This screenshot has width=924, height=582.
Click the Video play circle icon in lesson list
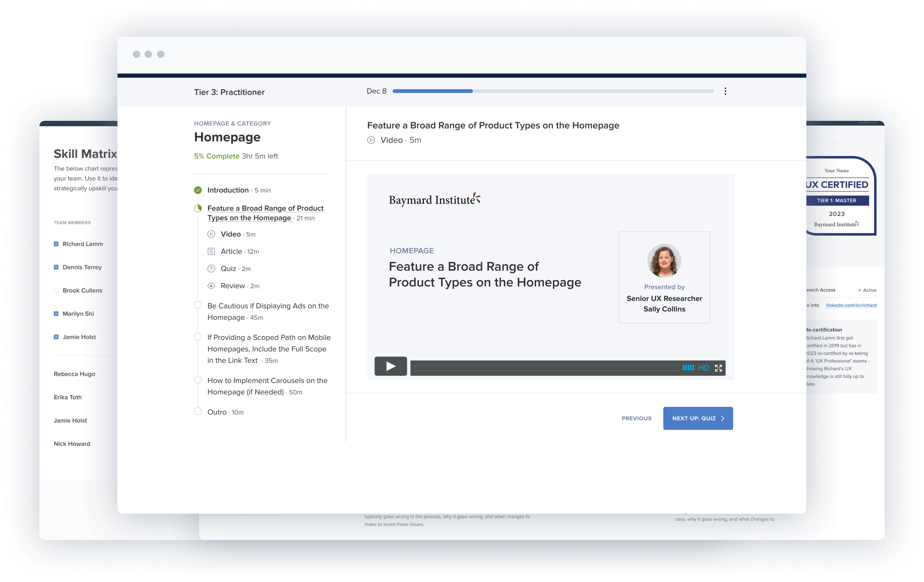point(211,234)
